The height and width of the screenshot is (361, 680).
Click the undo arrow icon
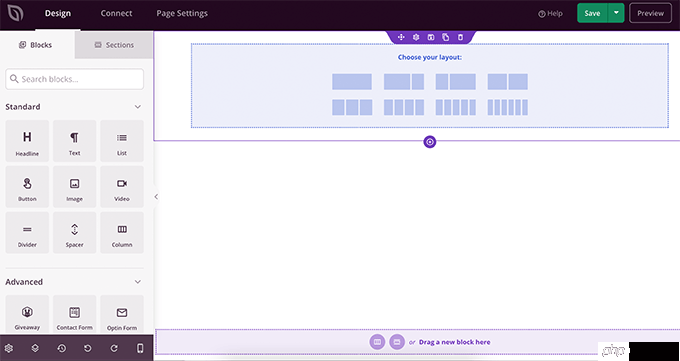88,348
